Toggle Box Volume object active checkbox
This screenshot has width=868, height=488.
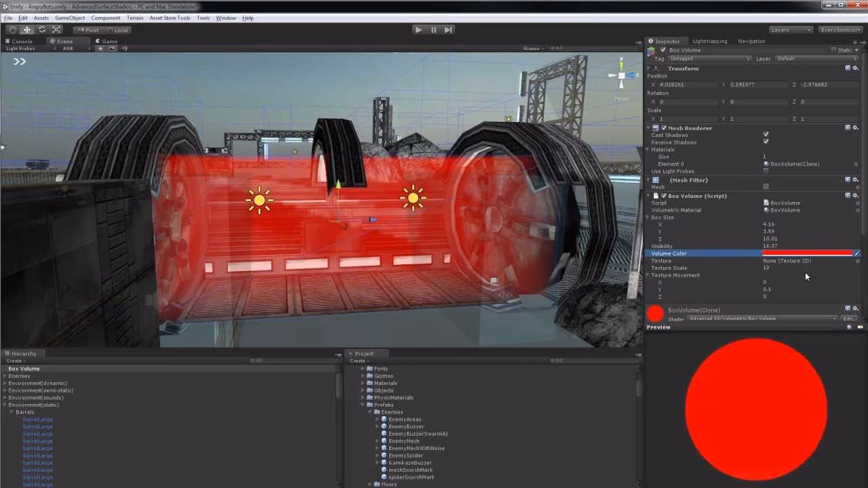663,50
